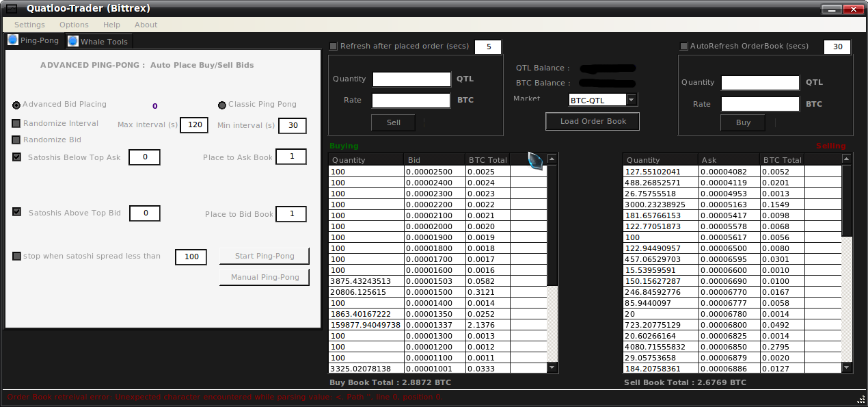Click the BTC Total header in the Selling table

point(783,159)
